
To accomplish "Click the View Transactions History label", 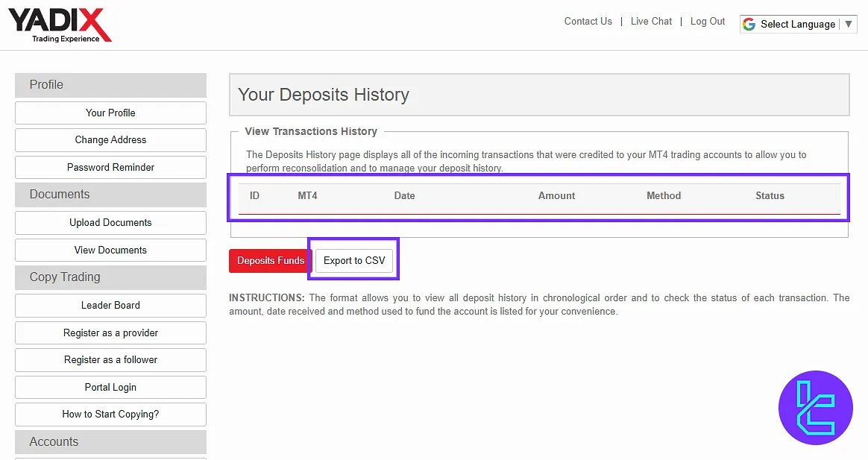I will (311, 131).
